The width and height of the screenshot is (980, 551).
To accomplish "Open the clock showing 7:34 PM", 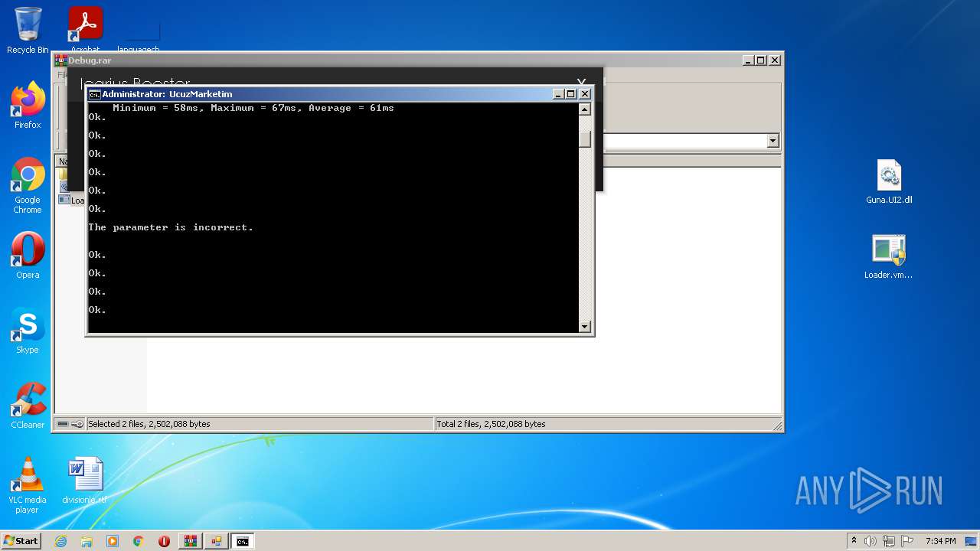I will [x=940, y=541].
